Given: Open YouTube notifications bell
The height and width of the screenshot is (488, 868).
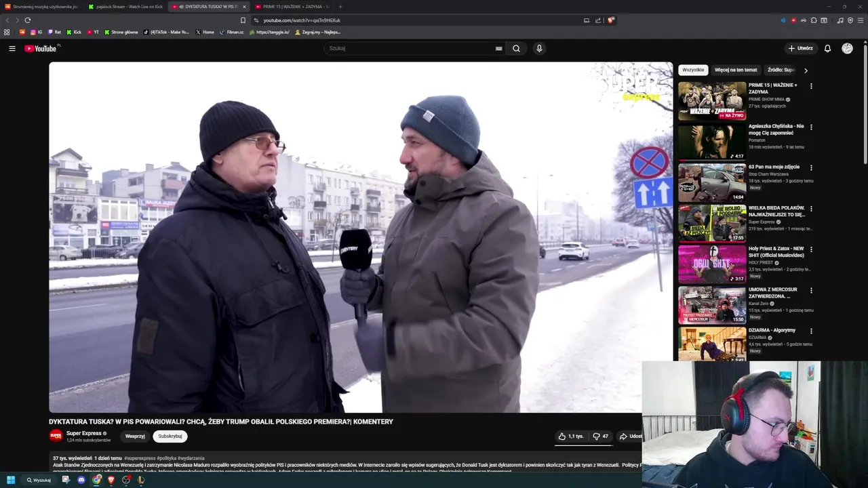Looking at the screenshot, I should 827,48.
